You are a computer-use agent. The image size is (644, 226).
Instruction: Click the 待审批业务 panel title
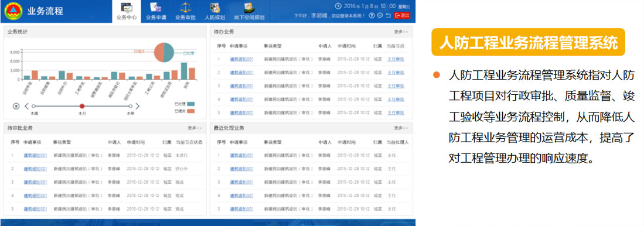point(20,128)
